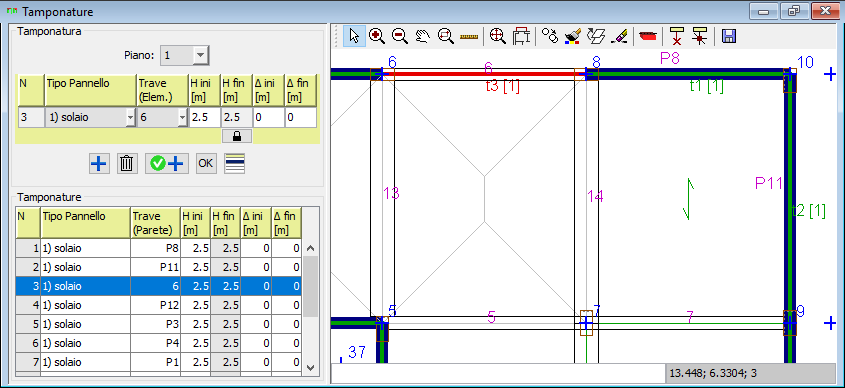
Task: Click the T-shape with red star icon
Action: click(700, 36)
